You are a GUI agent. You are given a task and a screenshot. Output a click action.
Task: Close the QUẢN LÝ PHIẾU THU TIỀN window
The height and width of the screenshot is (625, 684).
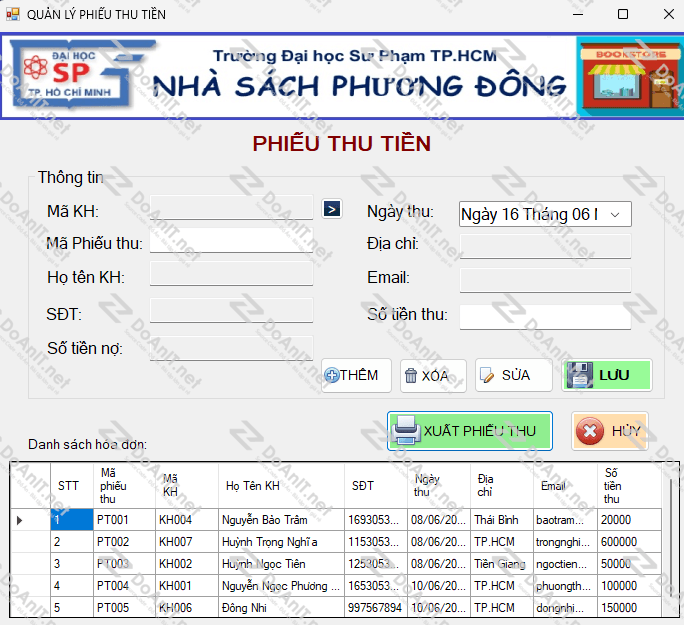(x=669, y=14)
